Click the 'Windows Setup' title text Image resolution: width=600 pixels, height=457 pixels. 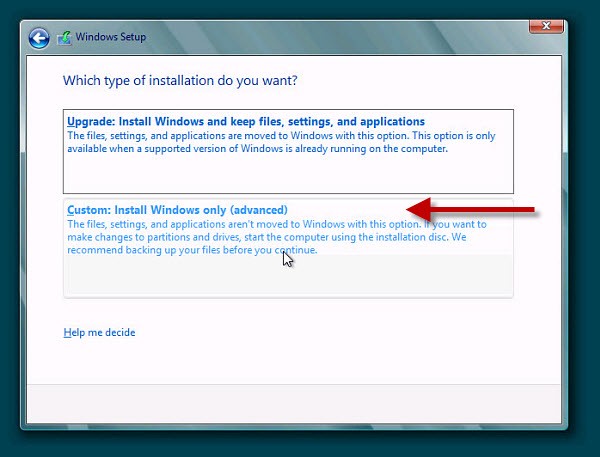[x=112, y=38]
